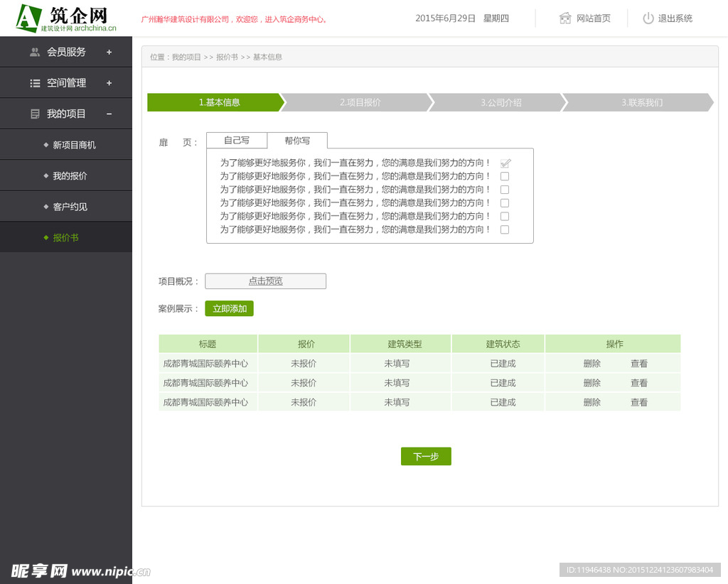Click the 会员服务 people icon
728x584 pixels.
point(35,52)
